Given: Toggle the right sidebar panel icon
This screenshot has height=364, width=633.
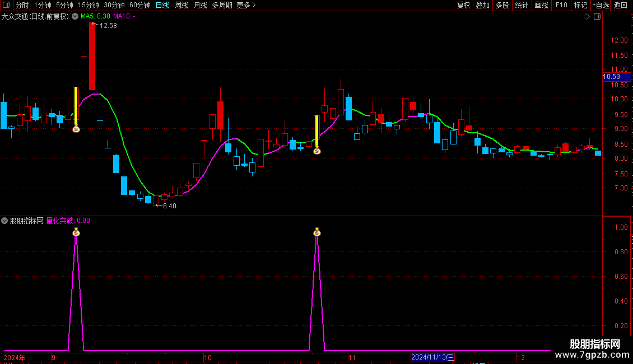Looking at the screenshot, I should pos(597,17).
